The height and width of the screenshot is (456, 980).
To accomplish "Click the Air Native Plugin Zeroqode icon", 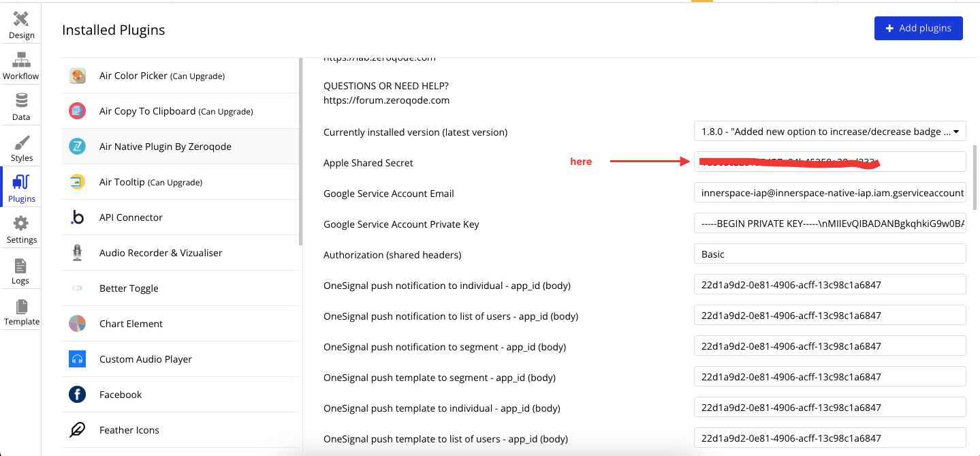I will tap(78, 147).
